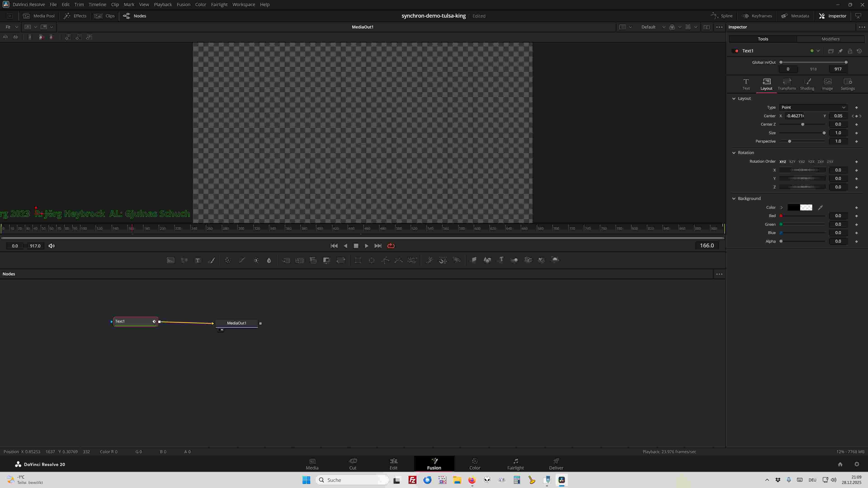Add an Ellipse mask tool

371,260
